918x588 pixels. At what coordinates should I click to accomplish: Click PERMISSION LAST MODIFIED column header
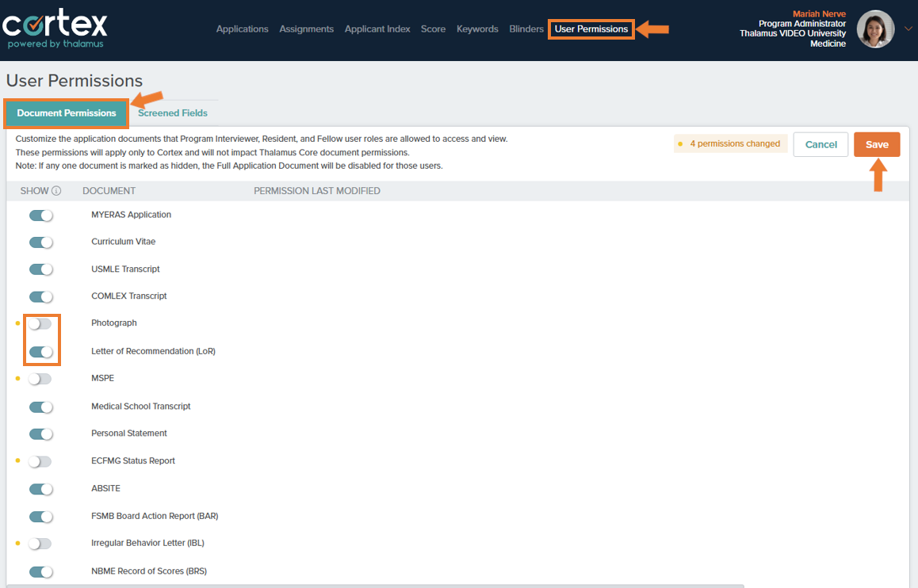(x=317, y=191)
